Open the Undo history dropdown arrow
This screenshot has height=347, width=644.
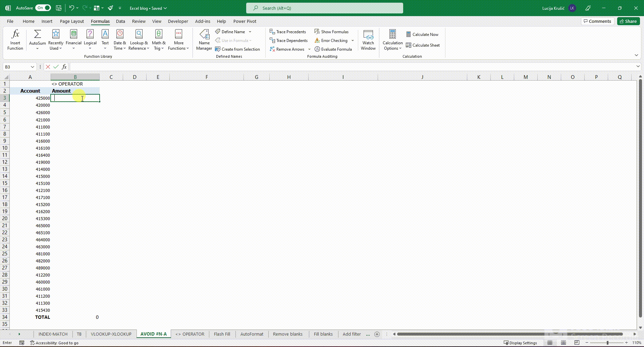pos(77,8)
